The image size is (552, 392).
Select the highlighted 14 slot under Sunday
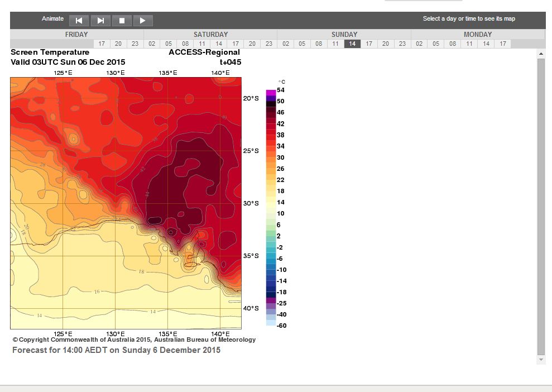click(352, 44)
